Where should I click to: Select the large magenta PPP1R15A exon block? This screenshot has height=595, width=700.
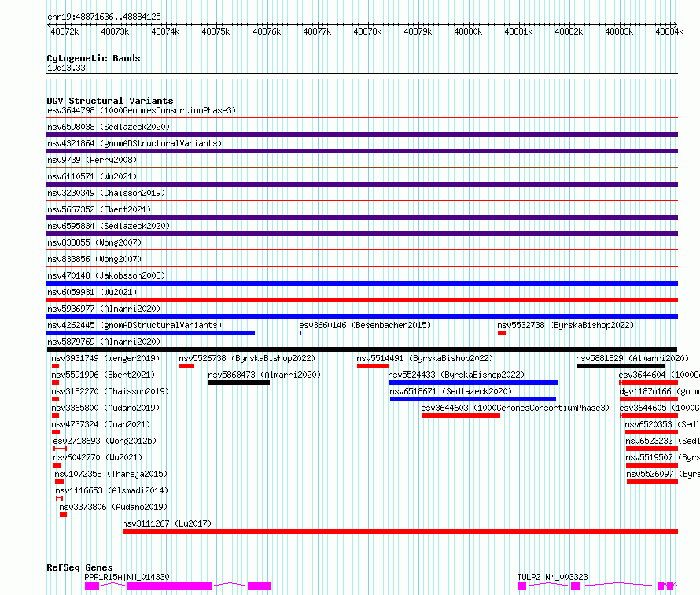coord(170,586)
